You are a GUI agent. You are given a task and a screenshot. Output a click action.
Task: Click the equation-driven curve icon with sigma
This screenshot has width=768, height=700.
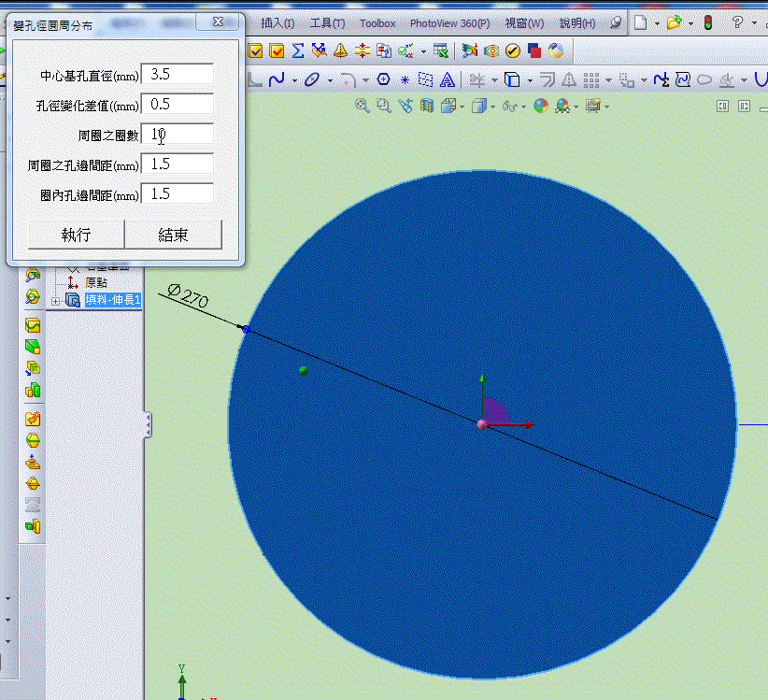[661, 79]
